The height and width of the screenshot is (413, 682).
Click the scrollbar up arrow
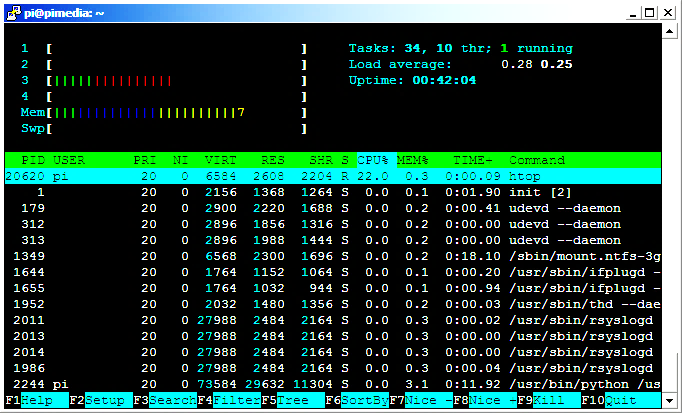669,31
